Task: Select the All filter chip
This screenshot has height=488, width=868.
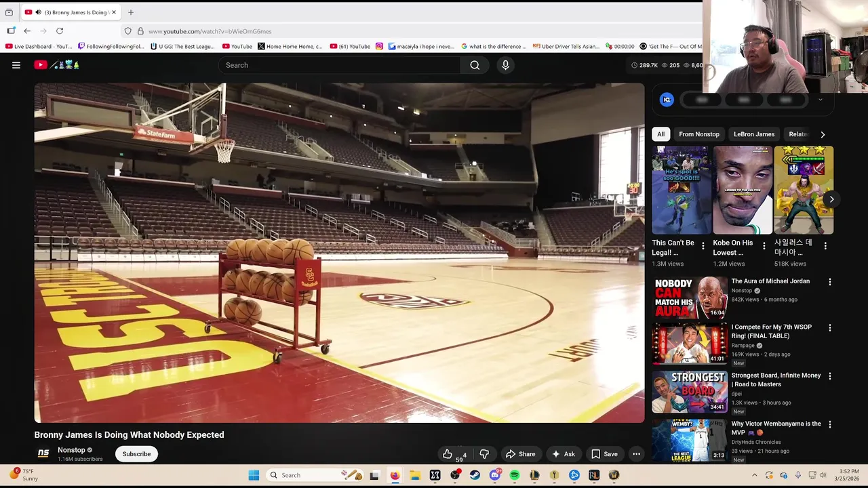Action: (x=660, y=134)
